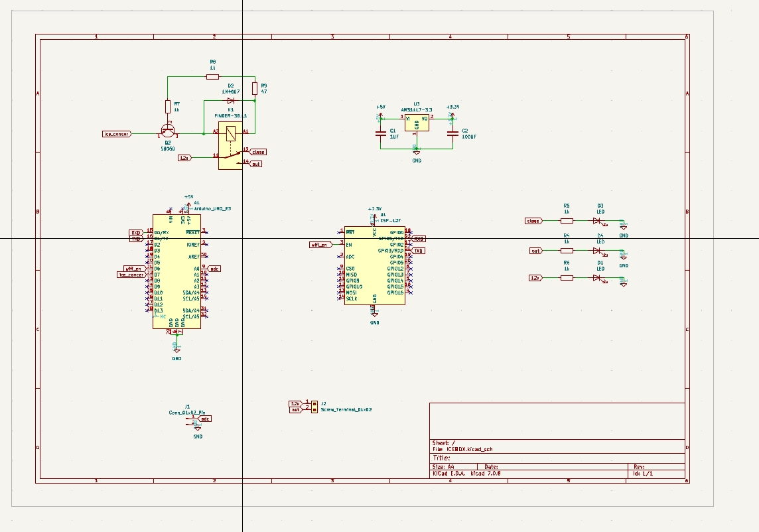
Task: Select capacitor C1 symbol labeled 1uF
Action: 381,133
